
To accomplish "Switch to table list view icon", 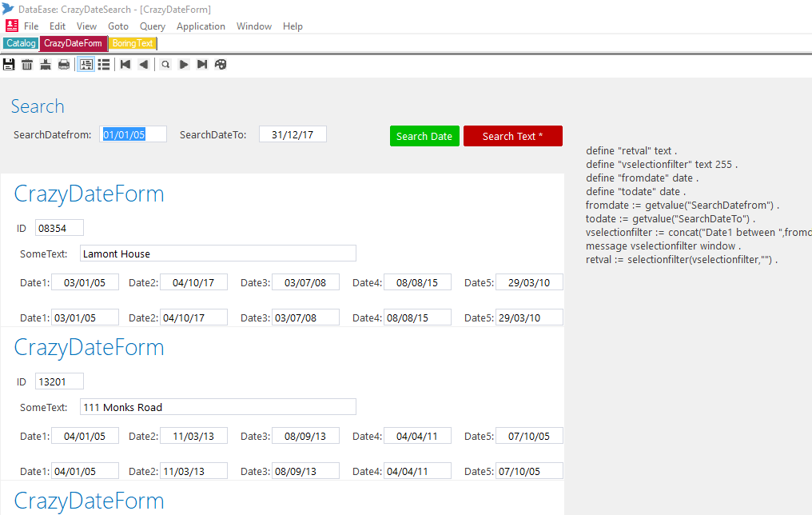I will 104,64.
